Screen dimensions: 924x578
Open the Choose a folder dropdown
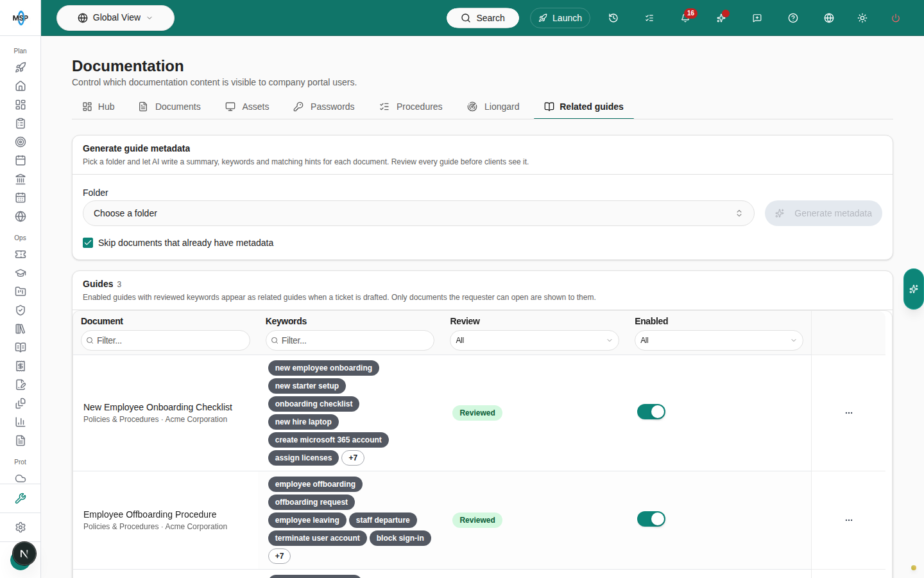(x=418, y=213)
